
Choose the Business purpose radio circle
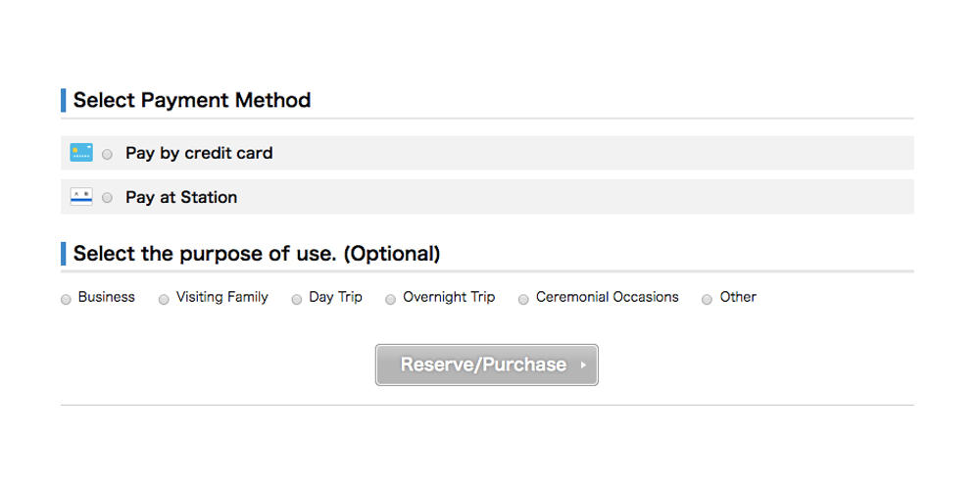click(x=66, y=300)
